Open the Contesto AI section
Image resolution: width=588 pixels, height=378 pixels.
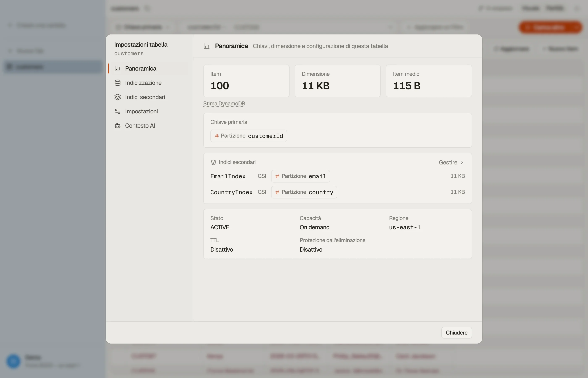(148, 125)
